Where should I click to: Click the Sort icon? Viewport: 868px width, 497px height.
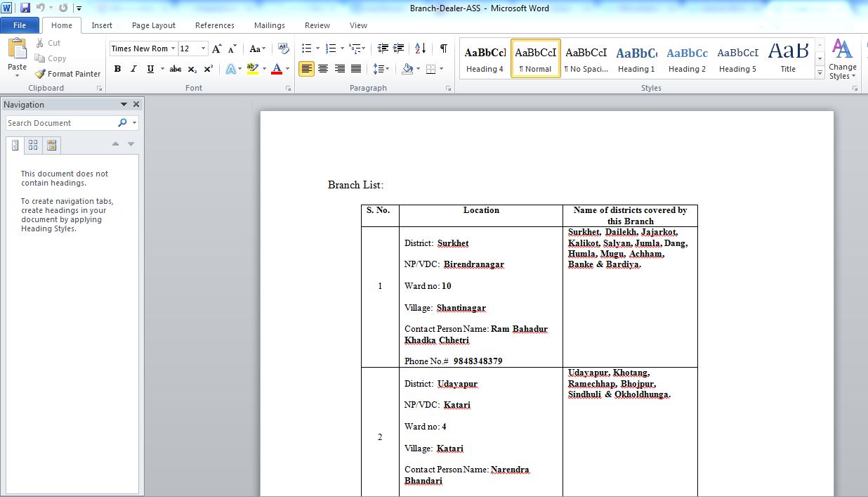[420, 49]
